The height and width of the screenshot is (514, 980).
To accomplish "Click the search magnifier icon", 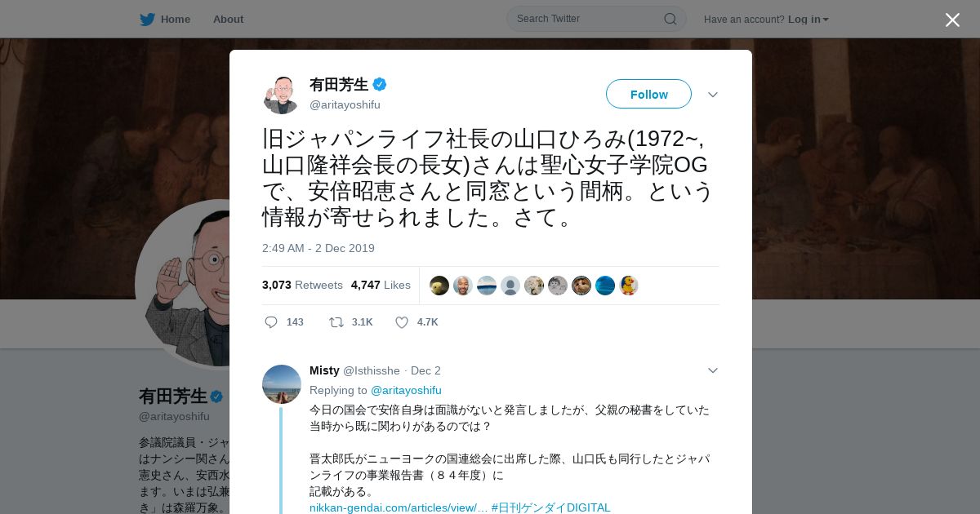I will pyautogui.click(x=670, y=19).
